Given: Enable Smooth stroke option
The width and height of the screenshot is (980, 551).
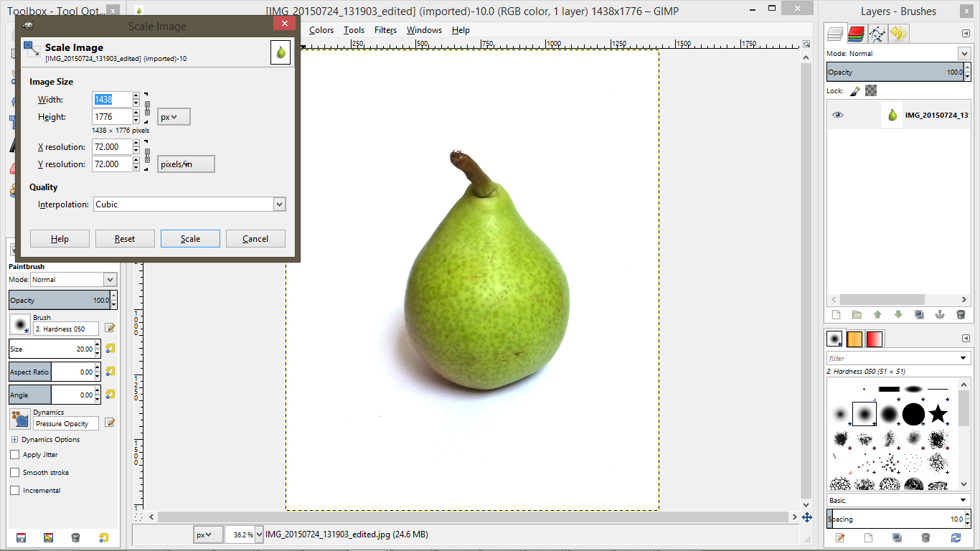Looking at the screenshot, I should [13, 472].
